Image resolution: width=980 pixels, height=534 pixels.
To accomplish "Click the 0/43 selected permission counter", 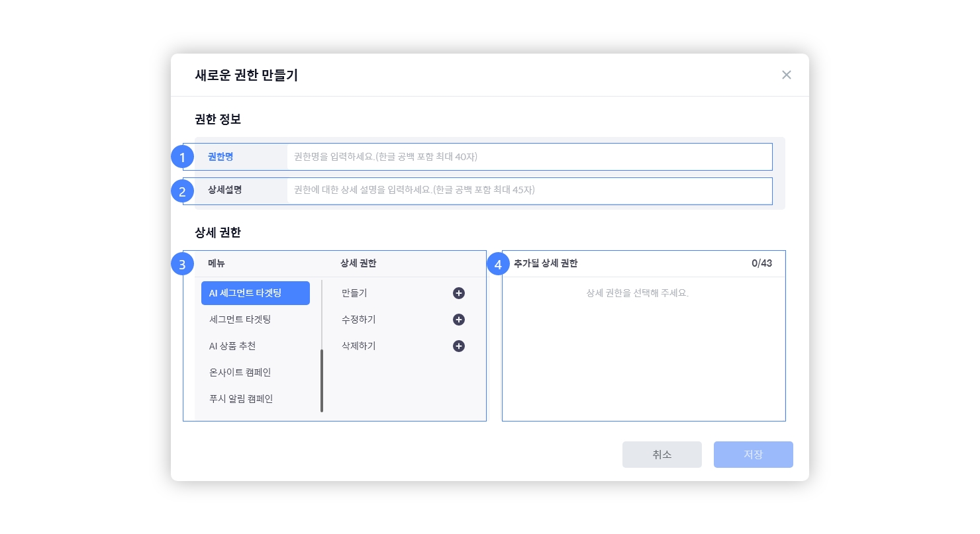I will tap(761, 263).
